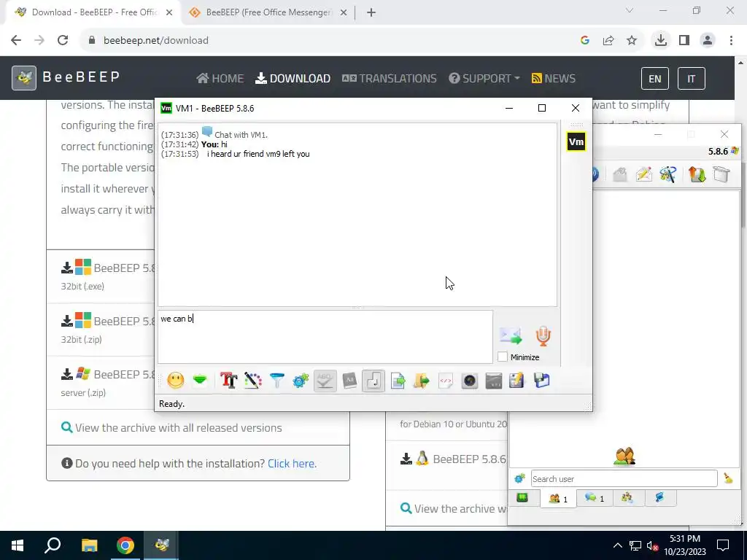Clear search with the broom icon
Screen dimensions: 747x560
click(728, 478)
